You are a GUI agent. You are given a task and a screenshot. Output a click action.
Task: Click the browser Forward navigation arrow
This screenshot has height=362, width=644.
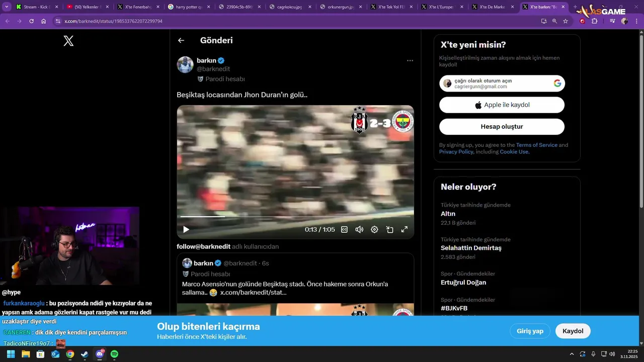point(19,21)
